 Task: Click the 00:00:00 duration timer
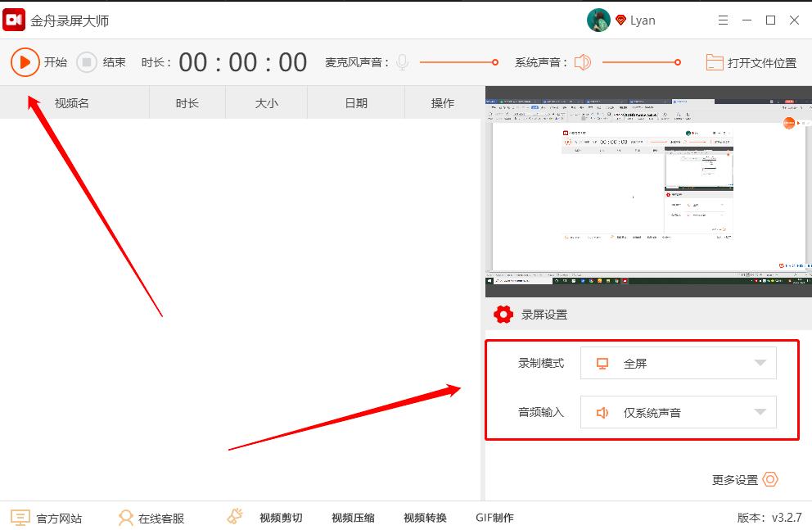[243, 63]
